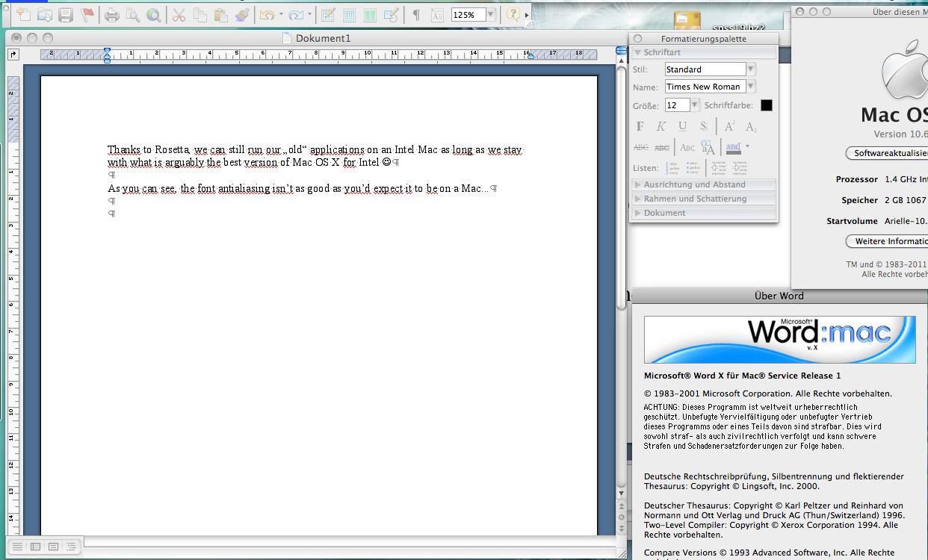Click the Office Assistant help icon
Viewport: 928px width, 560px height.
[x=513, y=14]
